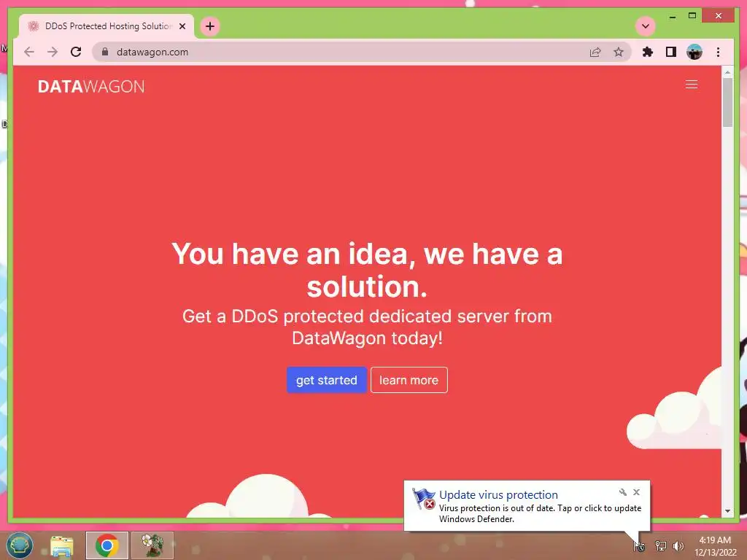Image resolution: width=747 pixels, height=560 pixels.
Task: Bookmark this page with the star icon
Action: coord(619,52)
